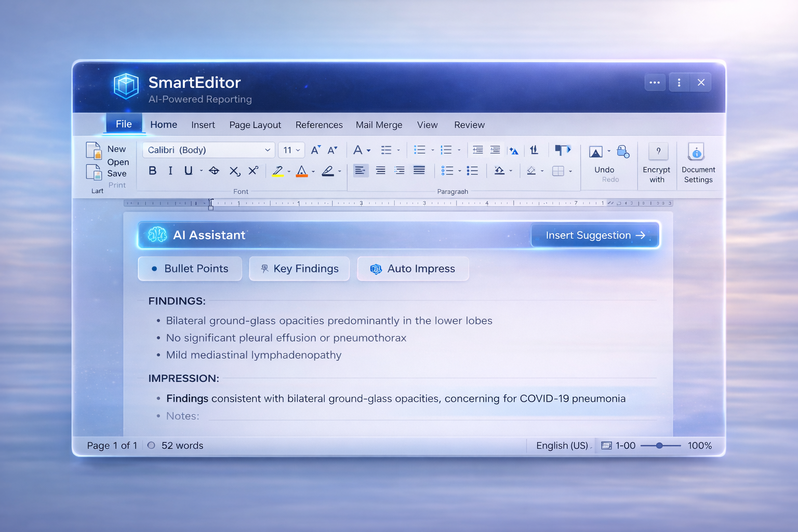Click the Insert Suggestion button
Image resolution: width=798 pixels, height=532 pixels.
[x=594, y=235]
